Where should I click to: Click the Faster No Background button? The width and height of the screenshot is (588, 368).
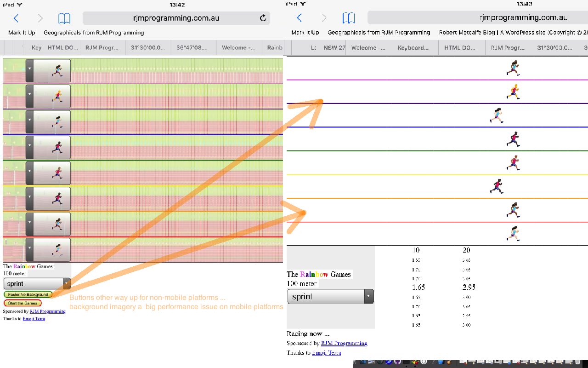pyautogui.click(x=28, y=294)
